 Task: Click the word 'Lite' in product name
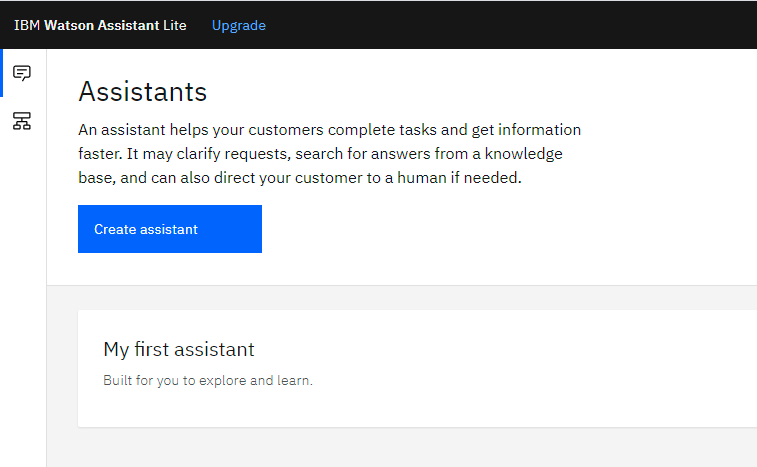(174, 25)
